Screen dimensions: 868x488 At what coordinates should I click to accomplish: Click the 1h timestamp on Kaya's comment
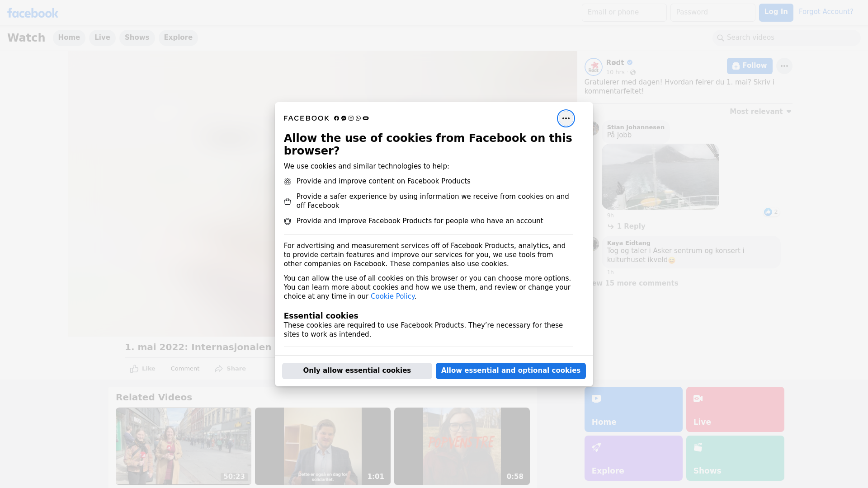[x=610, y=272]
